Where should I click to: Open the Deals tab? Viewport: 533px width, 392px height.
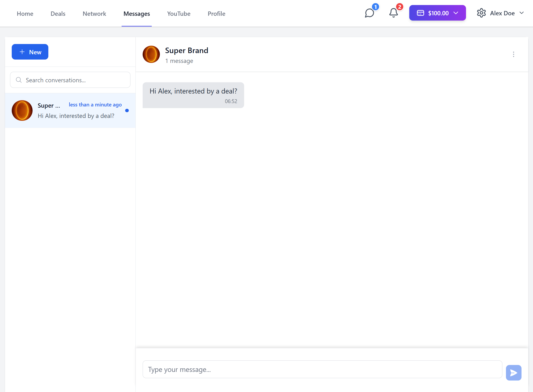(x=58, y=14)
